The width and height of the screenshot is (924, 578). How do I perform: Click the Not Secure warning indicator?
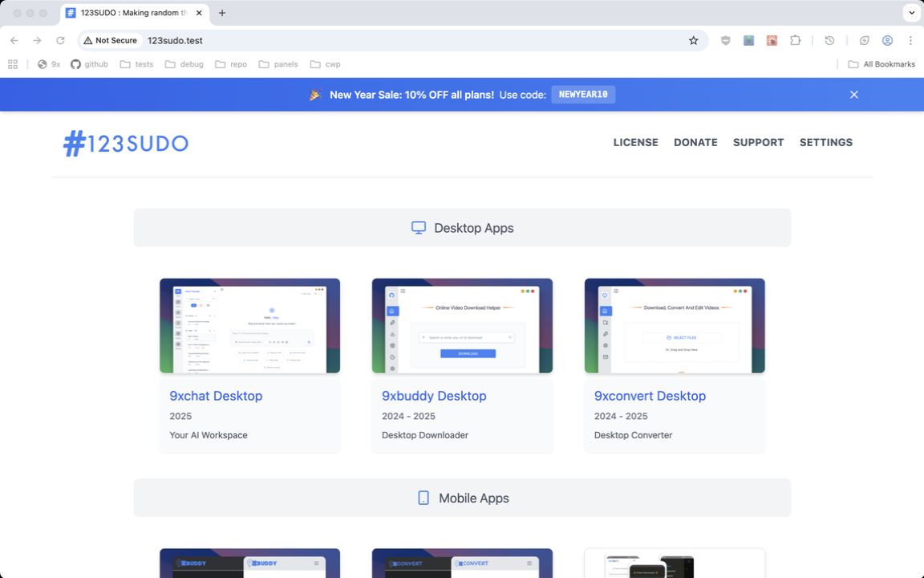pos(111,39)
